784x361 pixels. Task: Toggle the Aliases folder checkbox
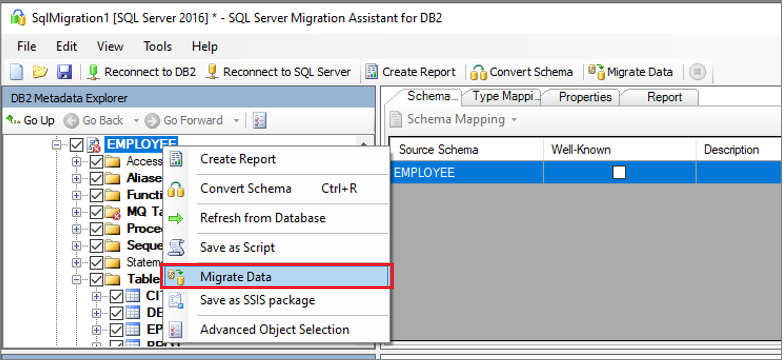(x=96, y=178)
